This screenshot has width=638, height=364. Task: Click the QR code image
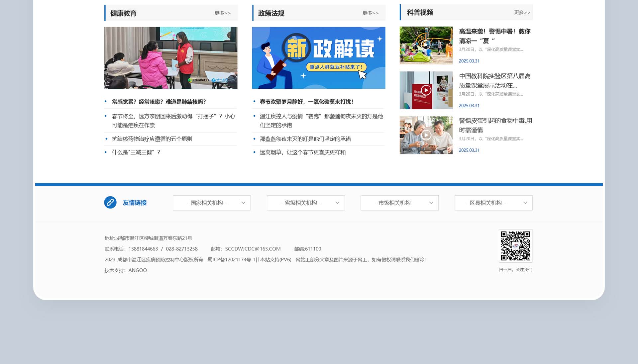point(515,246)
